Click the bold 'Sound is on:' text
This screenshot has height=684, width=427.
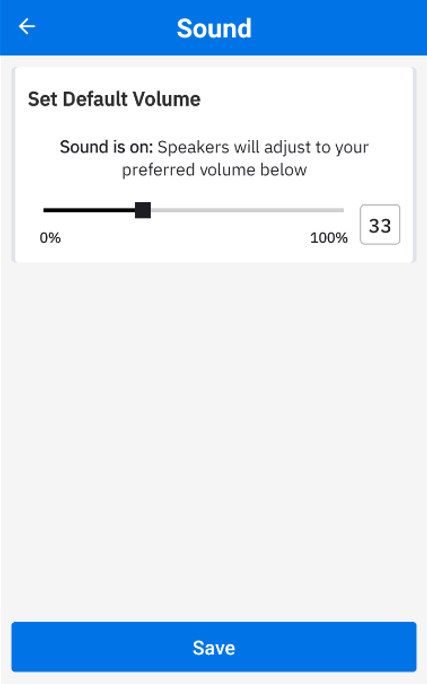pyautogui.click(x=106, y=147)
